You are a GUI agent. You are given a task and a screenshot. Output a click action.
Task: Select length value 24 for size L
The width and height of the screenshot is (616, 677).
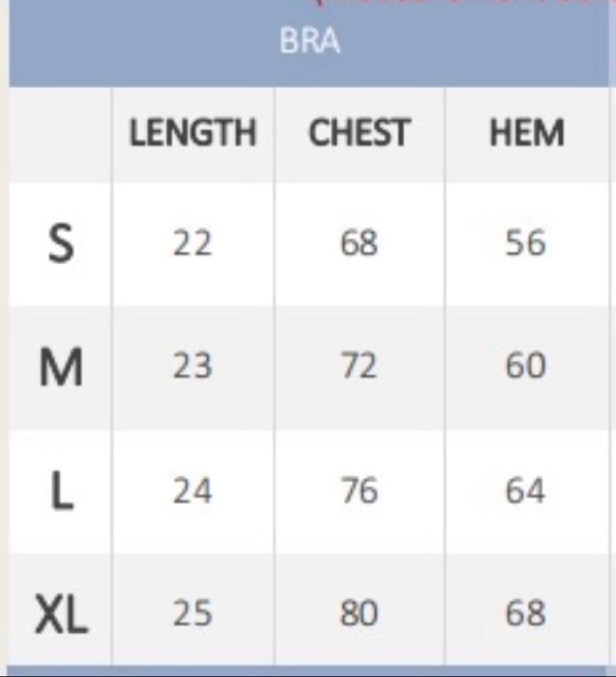tap(192, 491)
